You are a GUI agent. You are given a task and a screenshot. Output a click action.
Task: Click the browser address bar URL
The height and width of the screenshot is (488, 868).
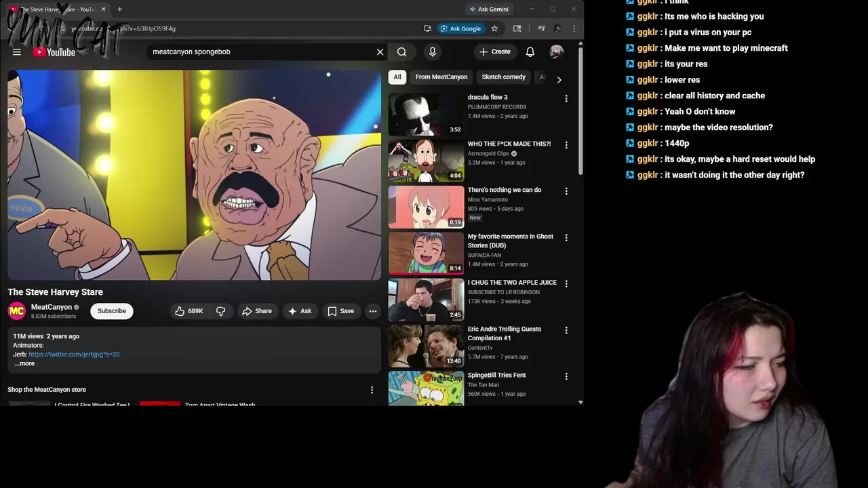tap(123, 28)
